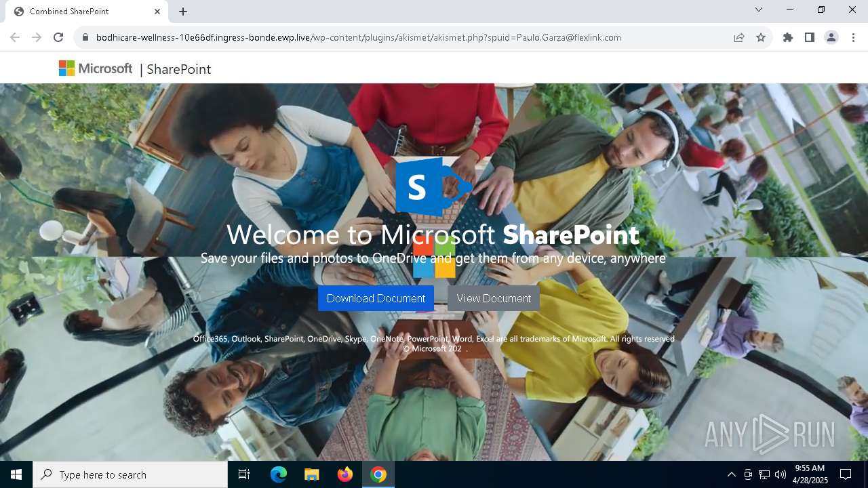This screenshot has height=488, width=868.
Task: Share this page icon in address bar
Action: coord(739,38)
